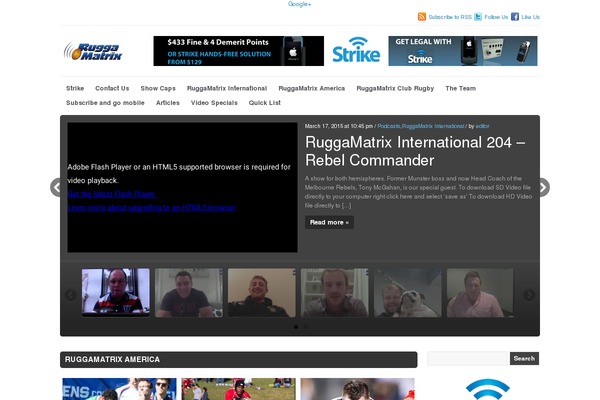
Task: Open RuggaMatrix International category link in post meta
Action: [433, 126]
